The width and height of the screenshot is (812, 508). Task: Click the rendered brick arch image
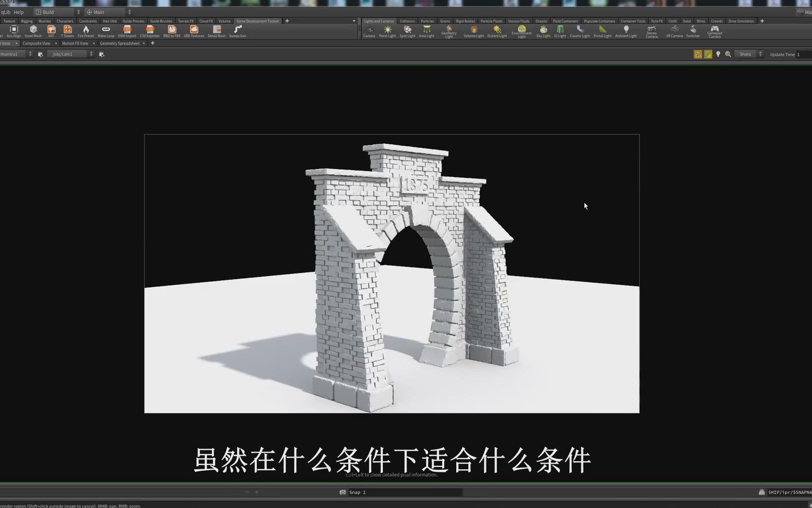click(x=392, y=274)
